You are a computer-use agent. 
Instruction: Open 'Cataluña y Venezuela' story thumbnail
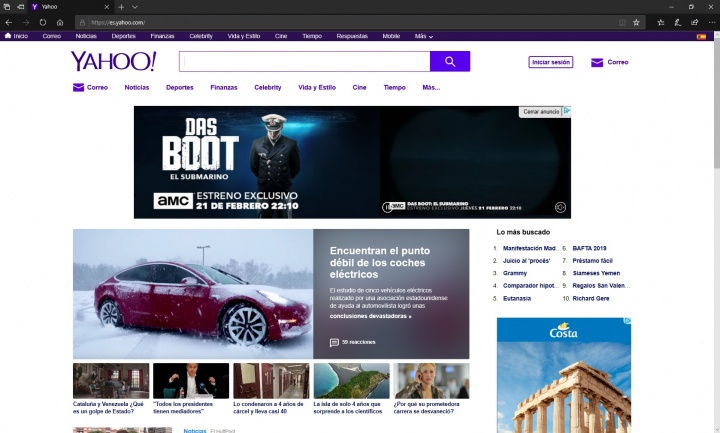point(111,381)
